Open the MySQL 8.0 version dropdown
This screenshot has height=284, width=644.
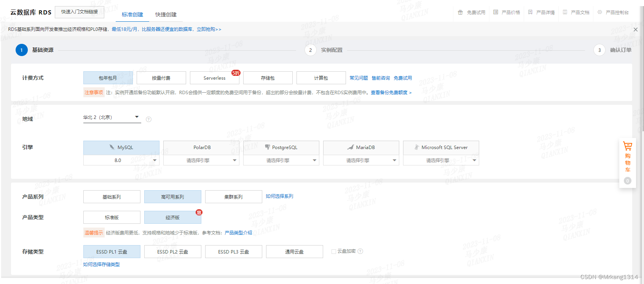pyautogui.click(x=121, y=160)
